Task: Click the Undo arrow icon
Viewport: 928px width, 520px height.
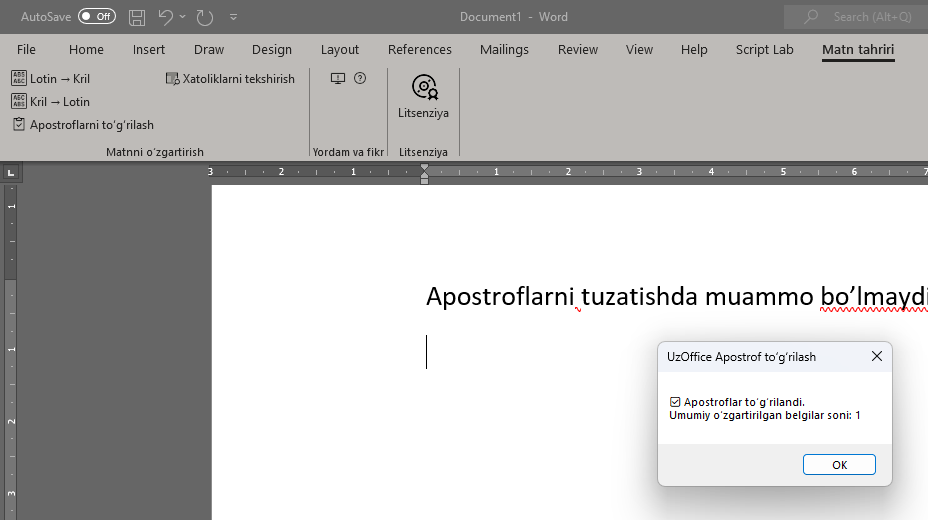Action: coord(165,17)
